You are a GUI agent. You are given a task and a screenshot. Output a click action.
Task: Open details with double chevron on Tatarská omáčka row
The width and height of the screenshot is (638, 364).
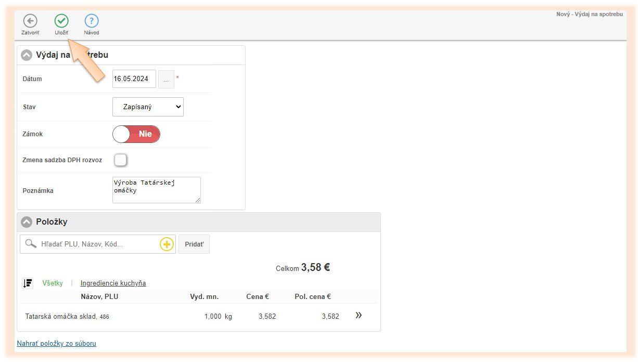pyautogui.click(x=359, y=316)
